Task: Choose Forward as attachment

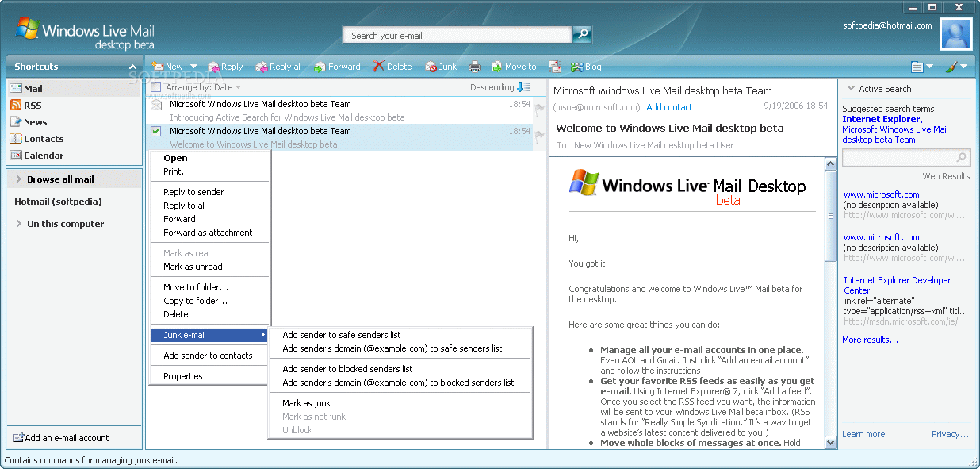Action: click(x=208, y=233)
